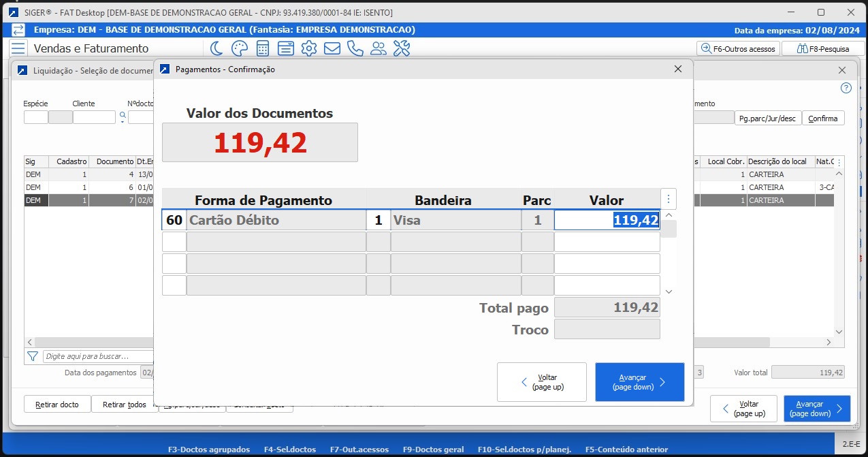Click the Visa bandeira field
Viewport: 868px width, 457px height.
[x=455, y=220]
